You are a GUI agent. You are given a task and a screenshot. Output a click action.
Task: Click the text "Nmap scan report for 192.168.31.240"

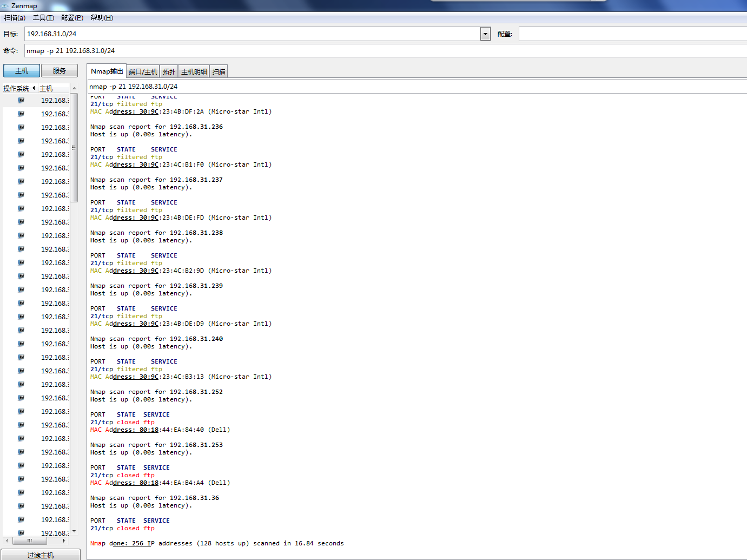pos(156,339)
